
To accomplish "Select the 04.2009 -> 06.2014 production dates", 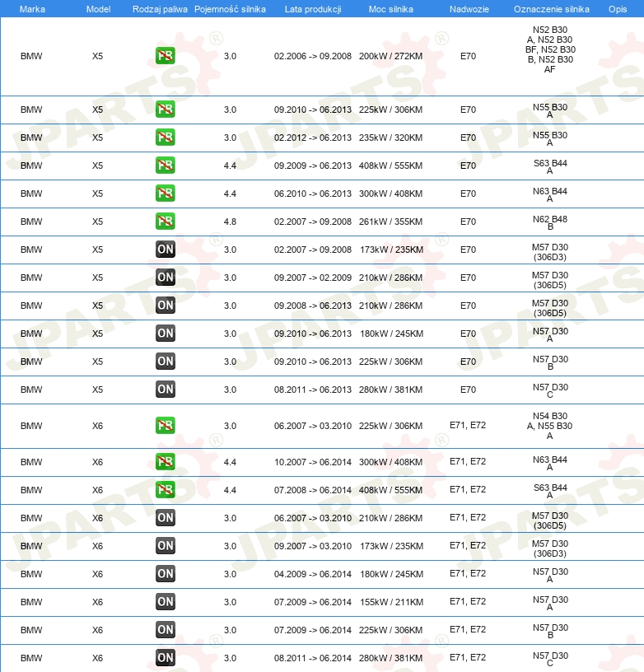I will [313, 574].
